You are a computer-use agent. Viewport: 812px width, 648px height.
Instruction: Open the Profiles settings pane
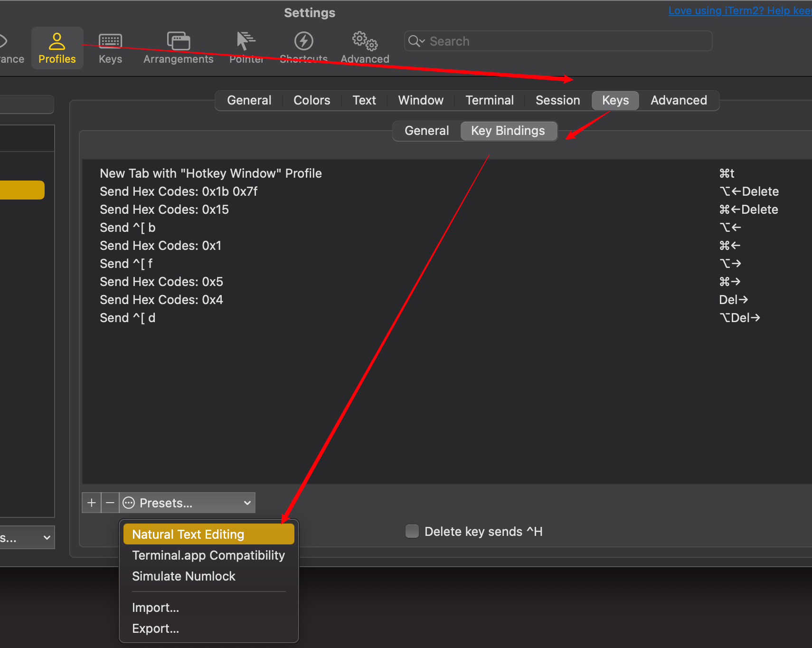(x=57, y=48)
